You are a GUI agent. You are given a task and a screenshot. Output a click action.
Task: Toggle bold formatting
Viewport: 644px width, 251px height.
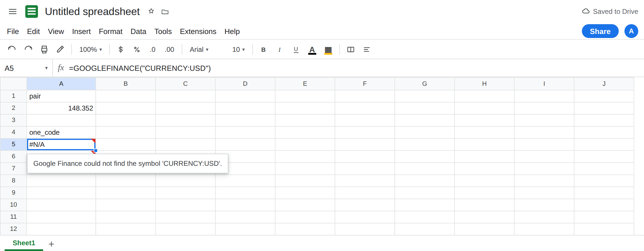click(263, 50)
